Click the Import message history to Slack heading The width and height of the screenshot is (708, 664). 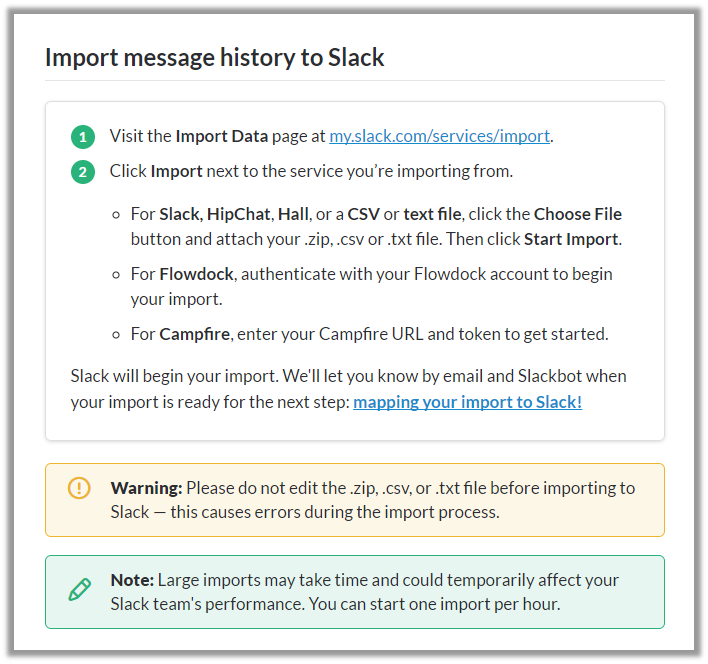214,58
